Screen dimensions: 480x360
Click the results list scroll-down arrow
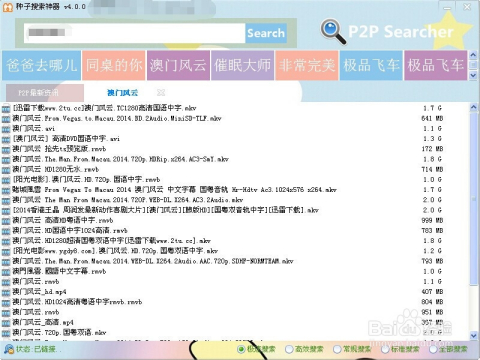coord(473,336)
